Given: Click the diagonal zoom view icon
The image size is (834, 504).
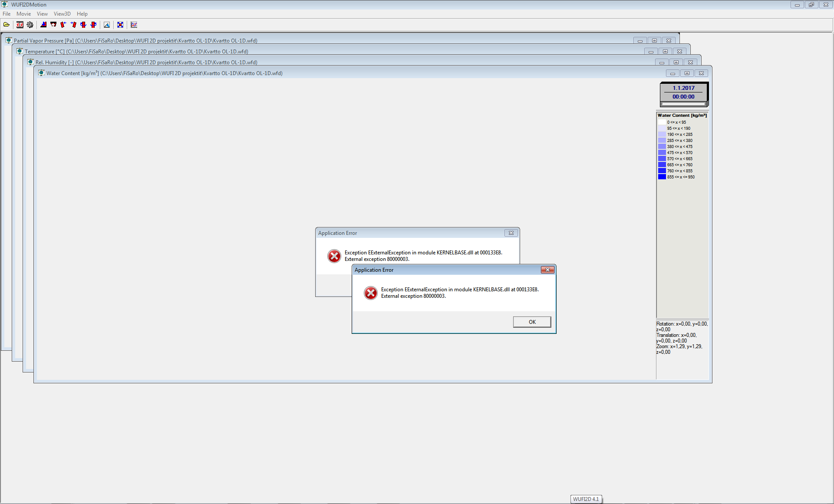Looking at the screenshot, I should point(106,25).
